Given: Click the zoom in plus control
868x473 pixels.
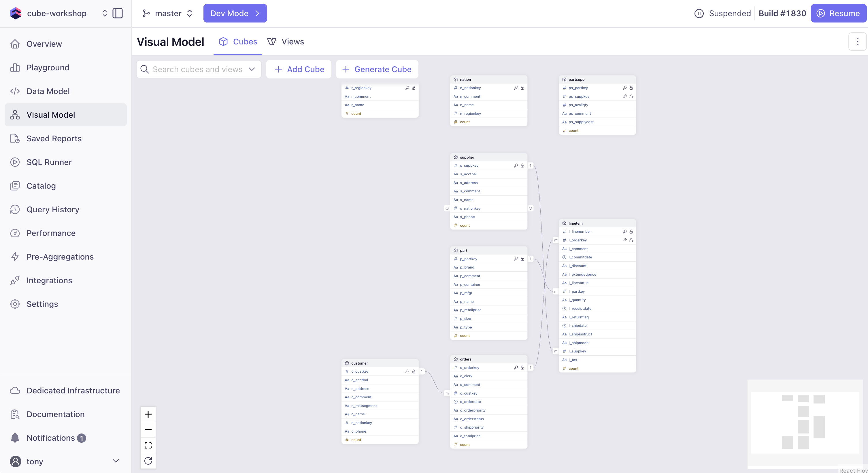Looking at the screenshot, I should click(148, 414).
